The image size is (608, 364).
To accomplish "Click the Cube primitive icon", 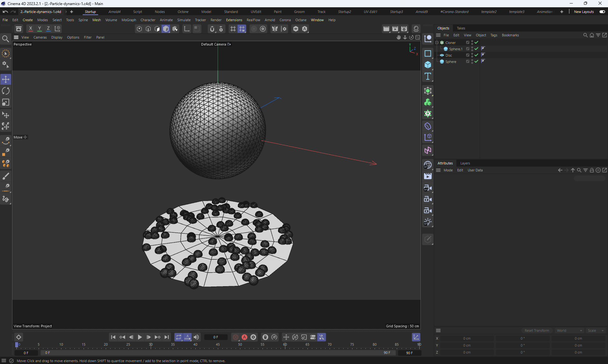I will point(428,65).
